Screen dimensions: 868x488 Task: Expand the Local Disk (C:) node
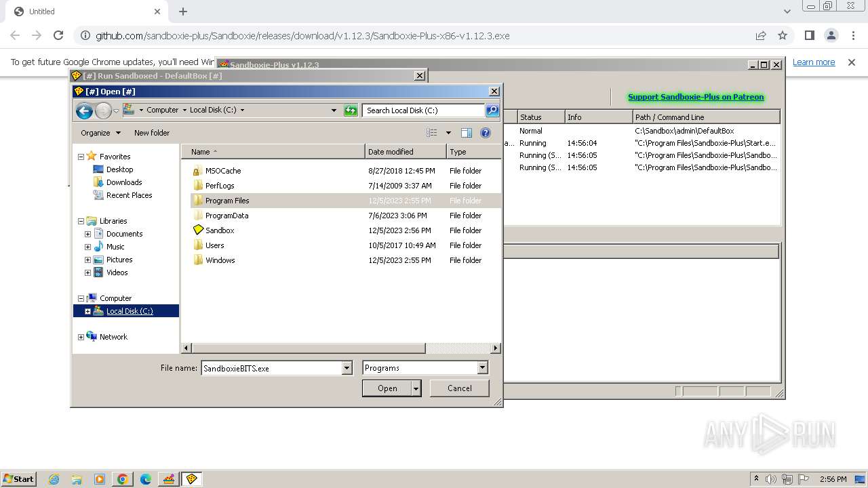87,311
